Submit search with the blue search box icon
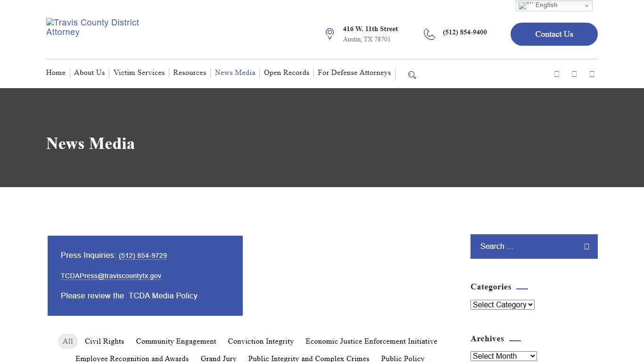This screenshot has width=644, height=362. tap(586, 247)
